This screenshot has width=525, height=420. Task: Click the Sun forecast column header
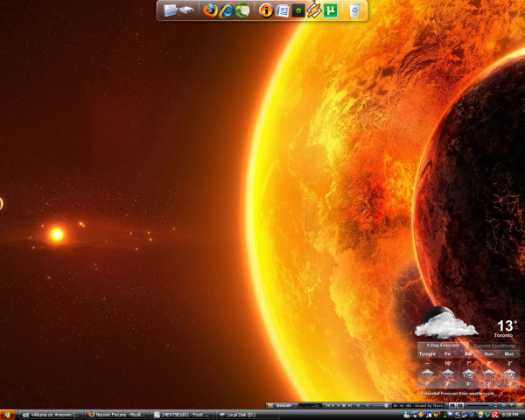488,353
